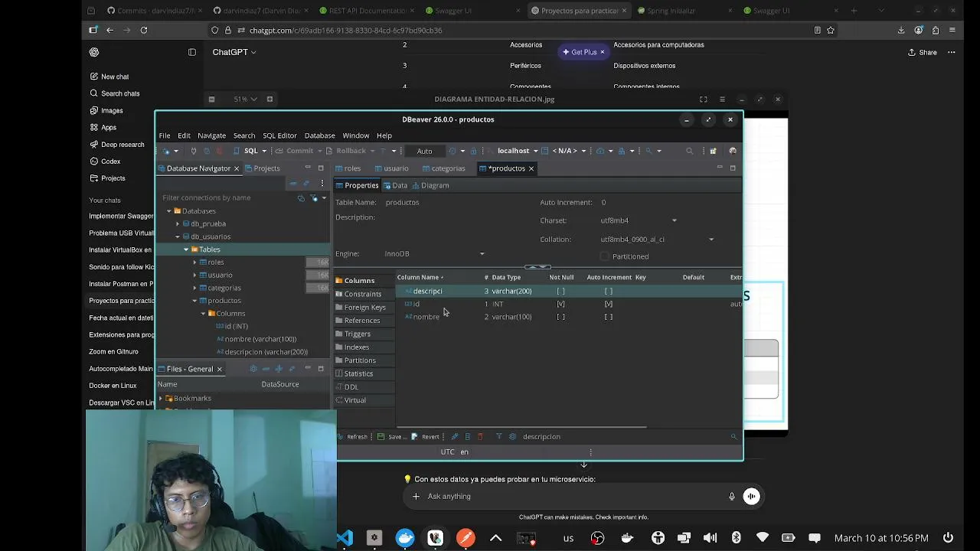Viewport: 980px width, 551px height.
Task: Toggle Auto Increment checkbox for nombre row
Action: (x=609, y=317)
